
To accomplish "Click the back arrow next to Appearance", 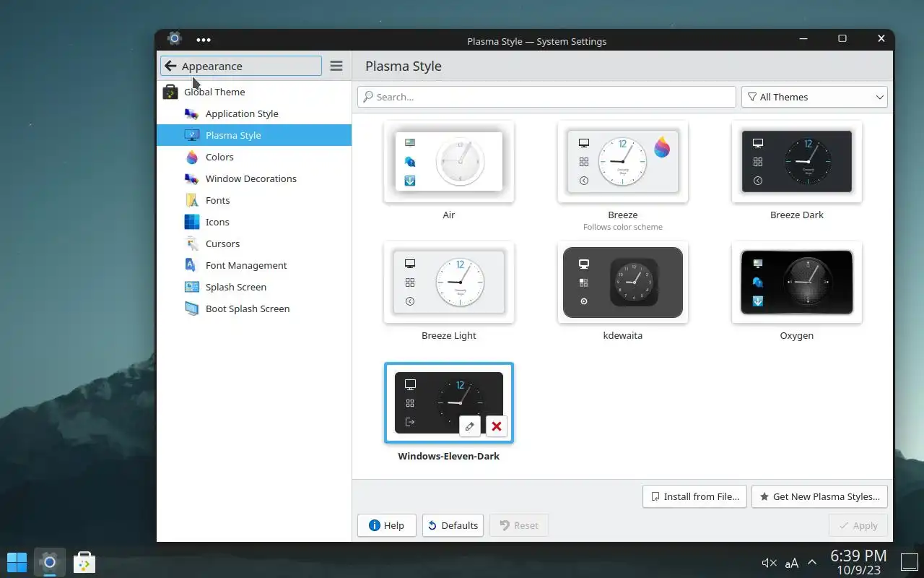I will tap(170, 66).
